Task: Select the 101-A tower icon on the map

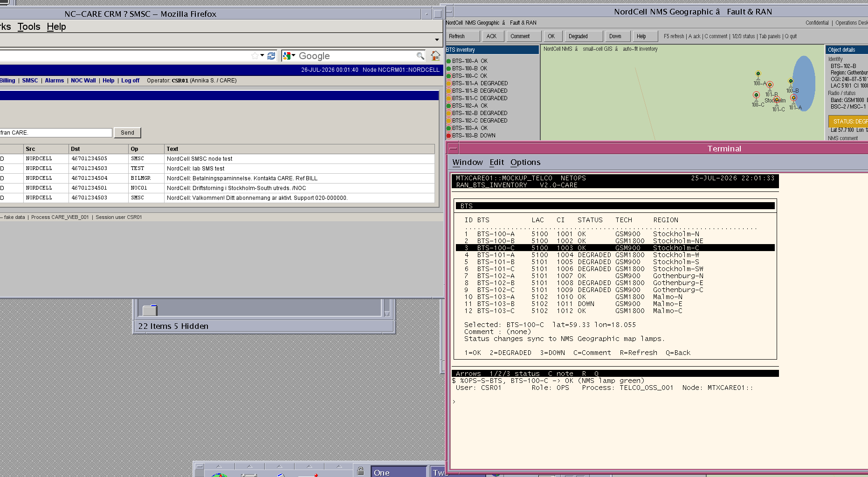Action: pos(793,99)
